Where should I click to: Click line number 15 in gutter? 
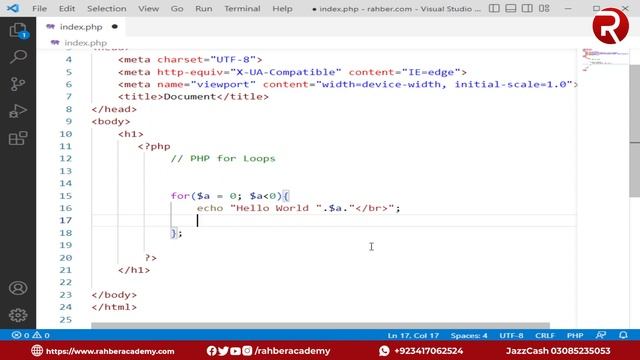tap(65, 196)
